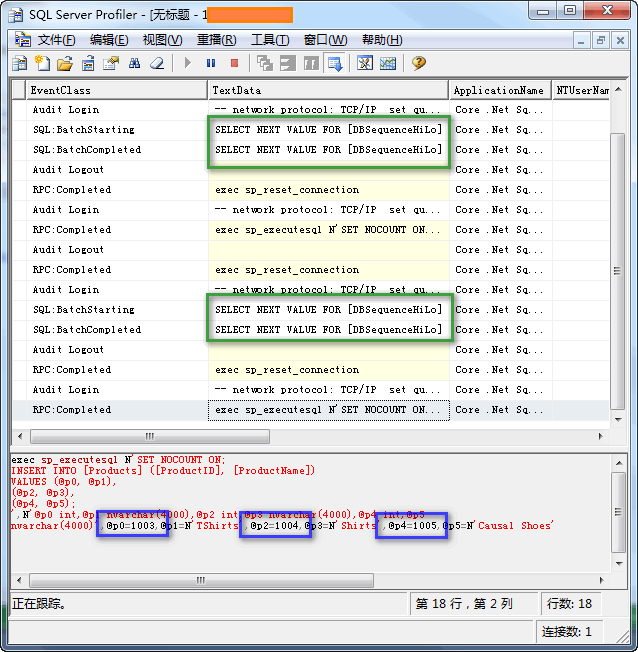Viewport: 638px width, 652px height.
Task: Click the event grid horizontal scroll left arrow
Action: 20,436
